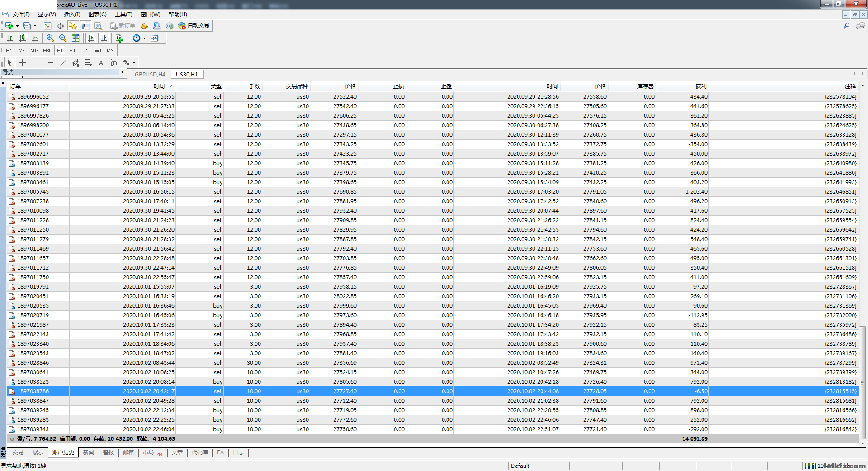Expand the profiles dropdown arrow
The width and height of the screenshot is (868, 471).
[x=35, y=26]
